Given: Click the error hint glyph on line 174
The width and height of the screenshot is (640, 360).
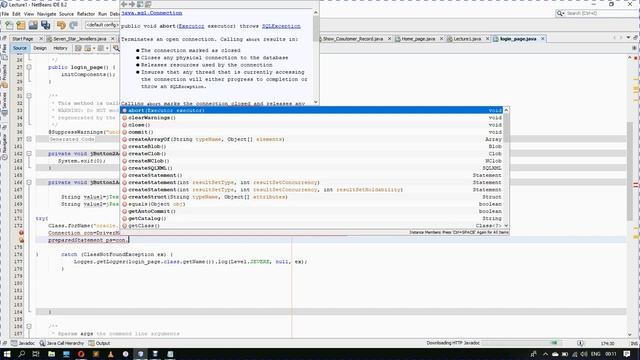Looking at the screenshot, I should (21, 240).
